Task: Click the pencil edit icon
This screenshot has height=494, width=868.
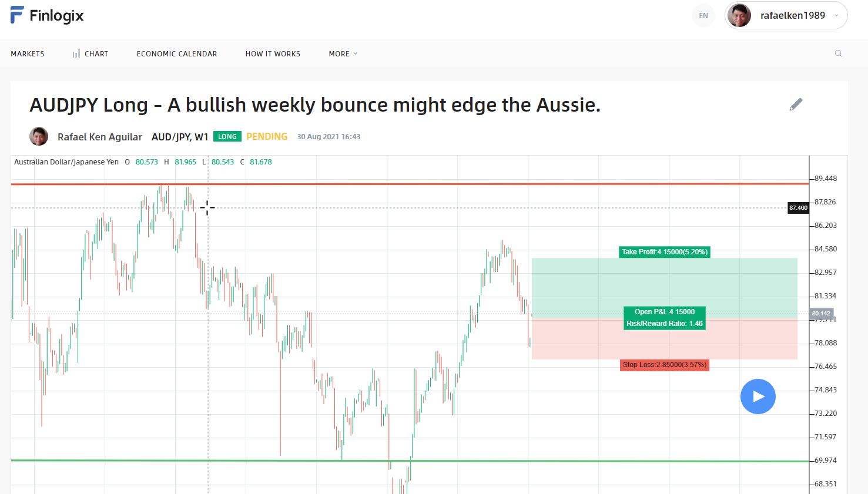Action: click(796, 105)
